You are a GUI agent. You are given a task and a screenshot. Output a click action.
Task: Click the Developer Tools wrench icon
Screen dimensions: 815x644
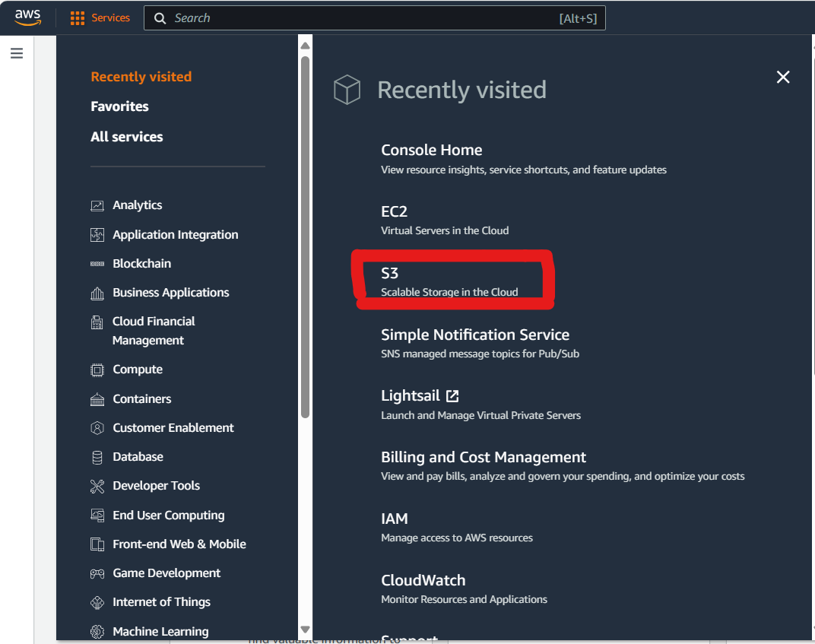97,486
